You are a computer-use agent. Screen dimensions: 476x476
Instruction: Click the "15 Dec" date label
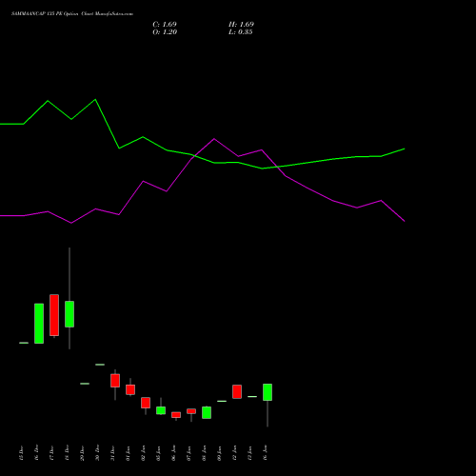[21, 453]
